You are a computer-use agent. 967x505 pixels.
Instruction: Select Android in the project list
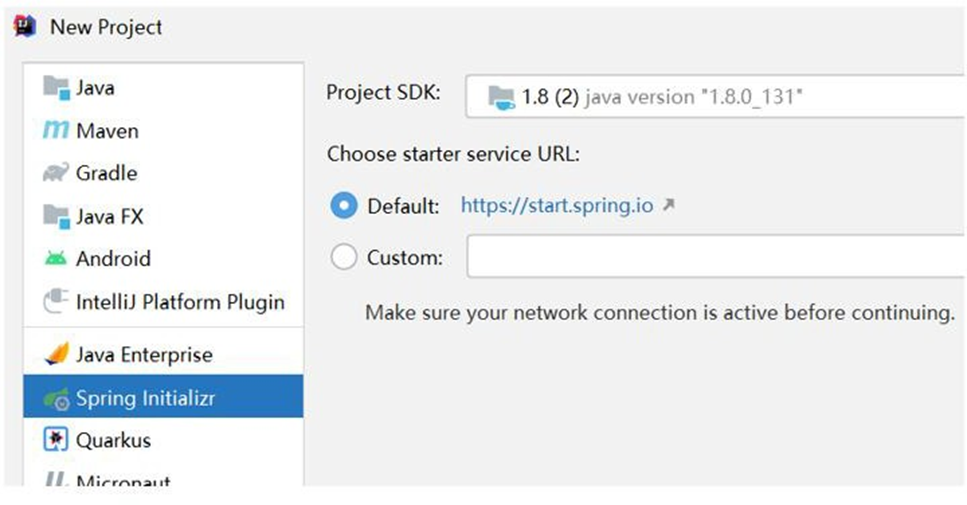[x=113, y=259]
